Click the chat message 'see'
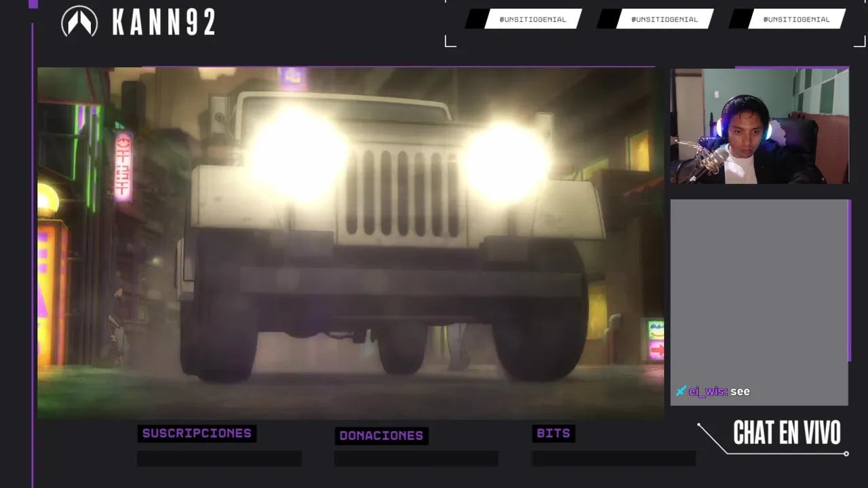Viewport: 868px width, 488px height. tap(740, 391)
